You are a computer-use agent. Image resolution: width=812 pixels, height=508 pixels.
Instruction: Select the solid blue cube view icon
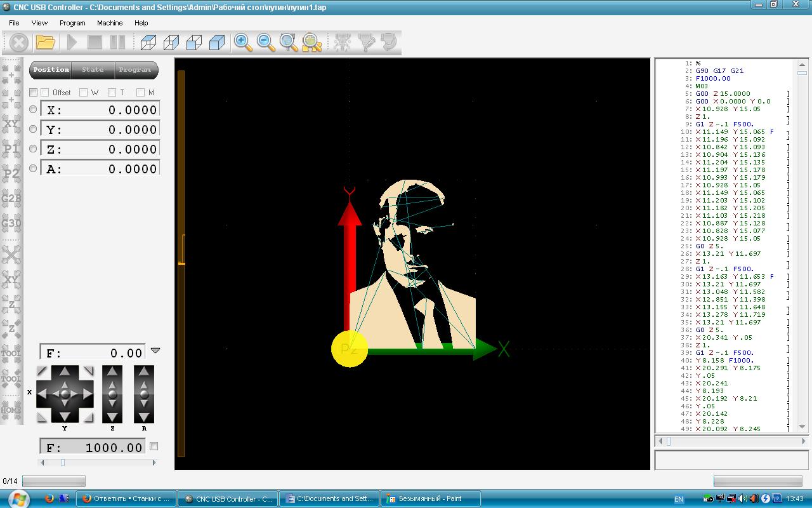point(217,43)
